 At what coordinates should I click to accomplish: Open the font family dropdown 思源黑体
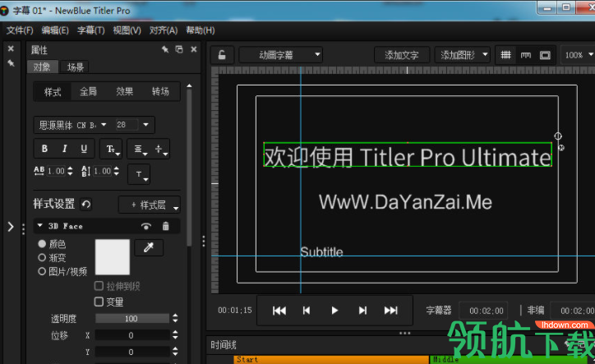tap(71, 125)
